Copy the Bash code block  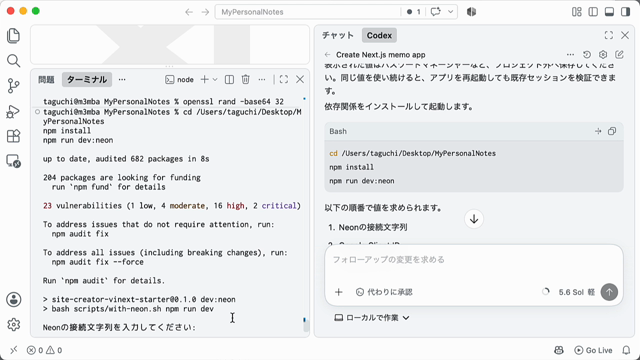(x=612, y=131)
